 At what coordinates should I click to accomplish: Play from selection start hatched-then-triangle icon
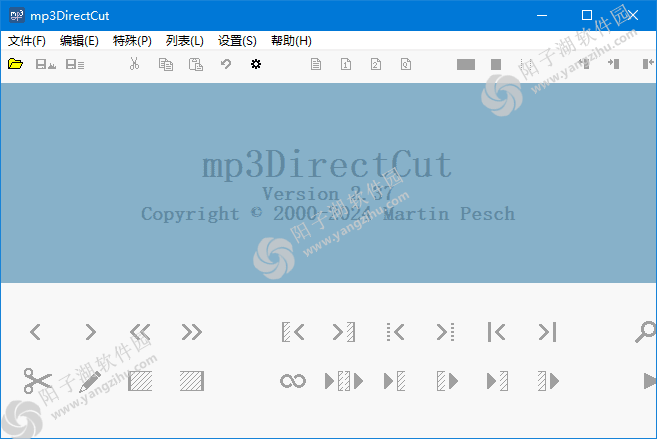point(447,381)
